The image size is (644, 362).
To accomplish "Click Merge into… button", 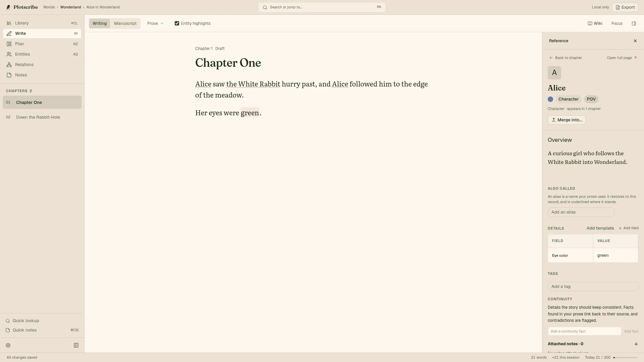I will [x=567, y=120].
